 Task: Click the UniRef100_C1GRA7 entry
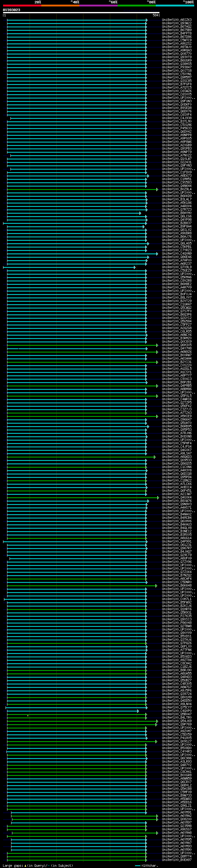(177, 304)
